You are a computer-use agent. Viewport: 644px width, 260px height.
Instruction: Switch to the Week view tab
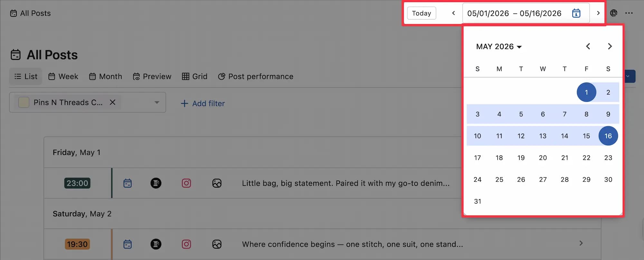[63, 76]
